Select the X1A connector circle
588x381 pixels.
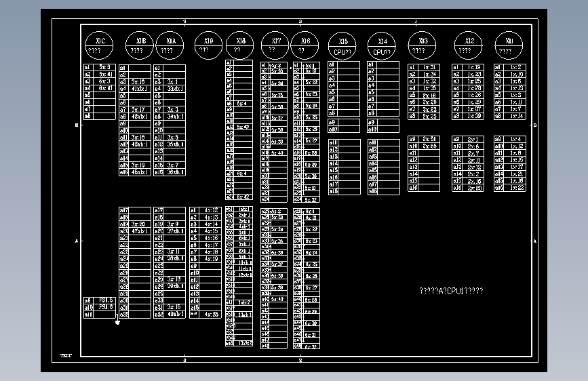[170, 45]
